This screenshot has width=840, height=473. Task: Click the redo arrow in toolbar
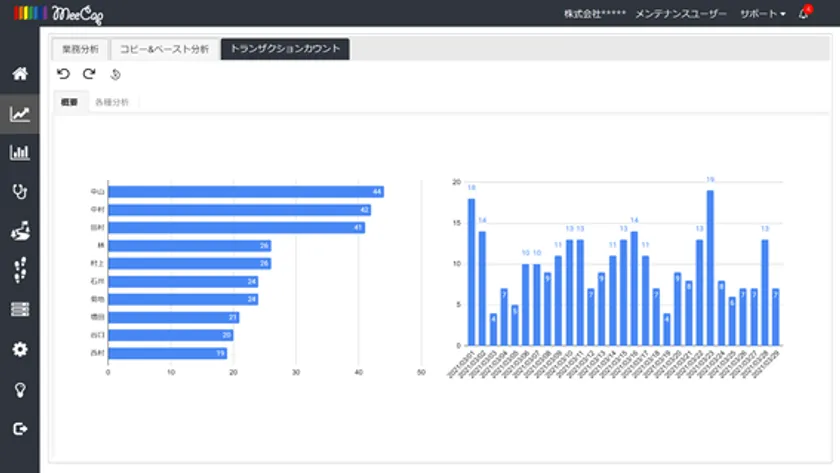[89, 74]
